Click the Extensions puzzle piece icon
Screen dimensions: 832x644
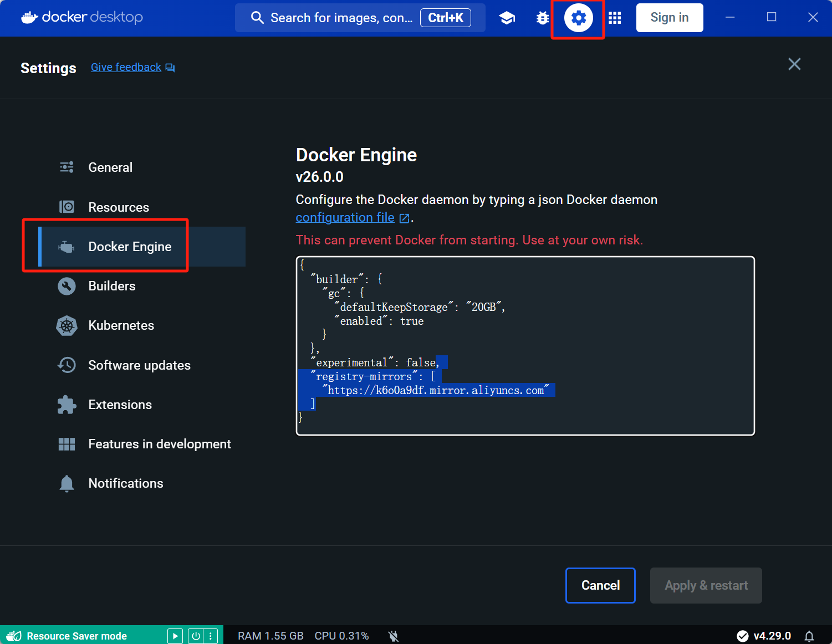point(67,405)
